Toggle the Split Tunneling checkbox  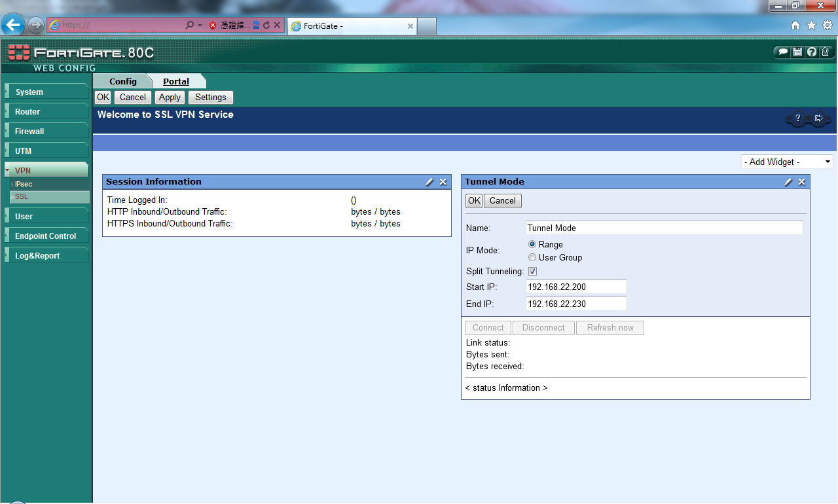pyautogui.click(x=532, y=272)
